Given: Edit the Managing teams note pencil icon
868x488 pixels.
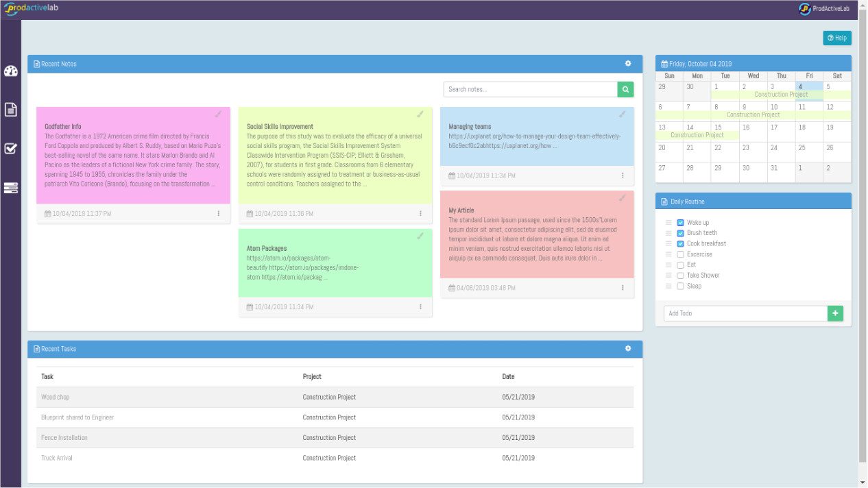Looking at the screenshot, I should click(623, 114).
